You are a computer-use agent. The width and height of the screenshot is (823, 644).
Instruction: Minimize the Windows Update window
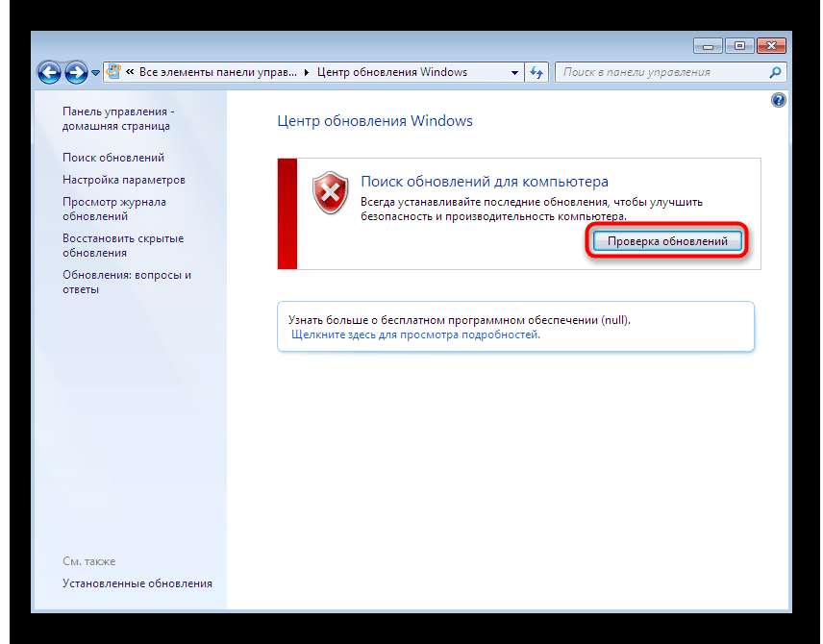[x=708, y=46]
